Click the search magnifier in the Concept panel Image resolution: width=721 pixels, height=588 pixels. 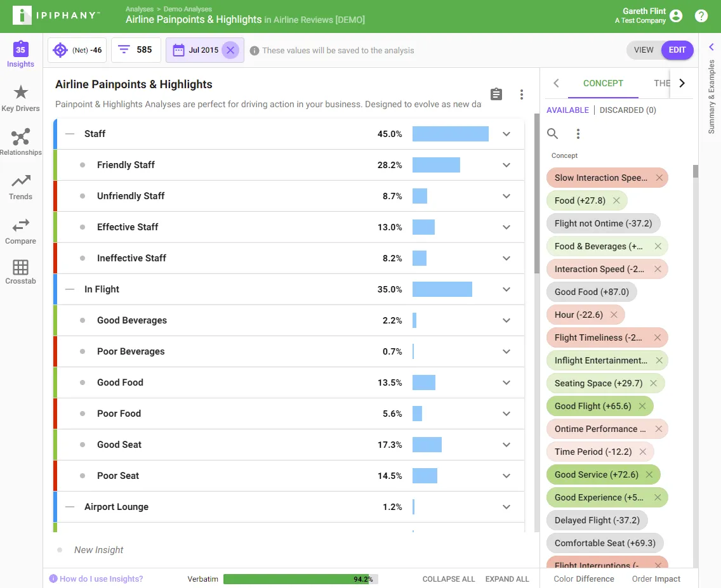552,134
